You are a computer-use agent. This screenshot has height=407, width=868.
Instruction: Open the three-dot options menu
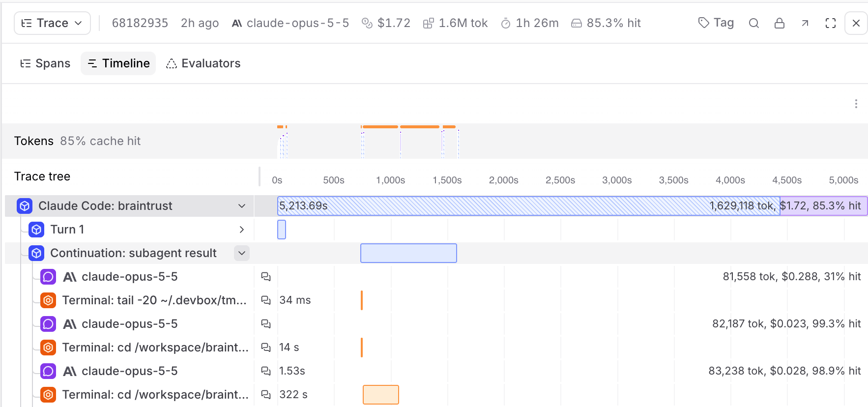point(856,104)
